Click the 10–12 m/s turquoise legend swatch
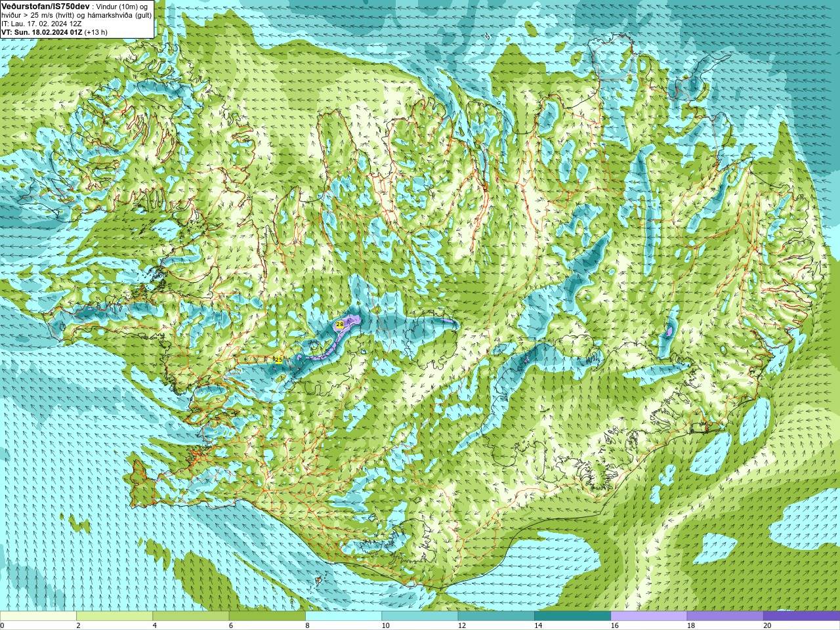840x630 pixels. pos(419,616)
